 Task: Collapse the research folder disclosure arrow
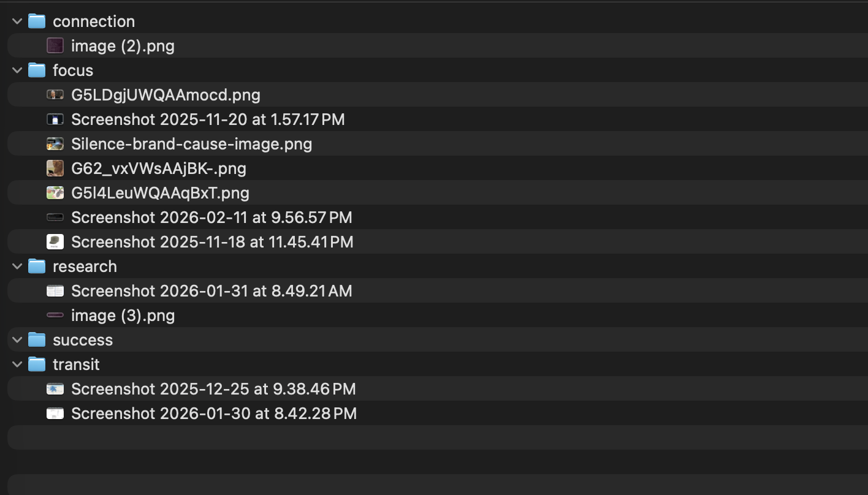coord(17,266)
